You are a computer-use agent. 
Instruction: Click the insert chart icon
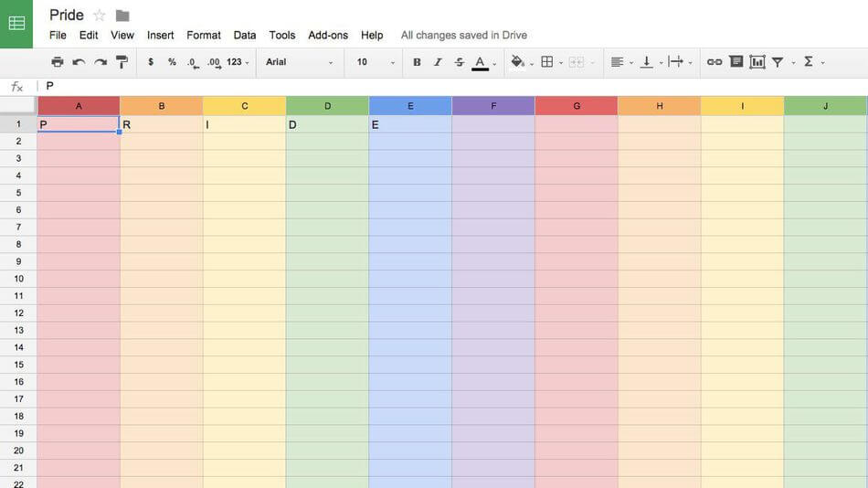tap(757, 62)
